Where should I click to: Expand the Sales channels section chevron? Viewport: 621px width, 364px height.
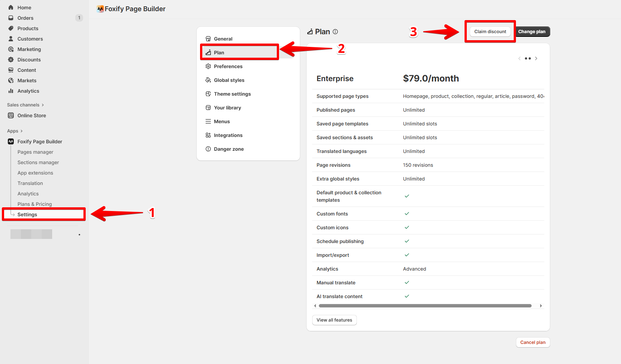coord(43,105)
